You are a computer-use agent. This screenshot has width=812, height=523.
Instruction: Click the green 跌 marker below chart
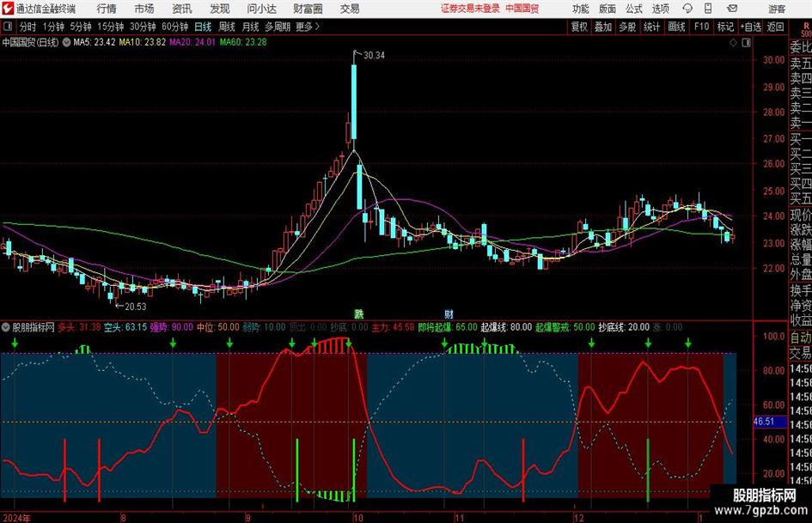[x=359, y=314]
